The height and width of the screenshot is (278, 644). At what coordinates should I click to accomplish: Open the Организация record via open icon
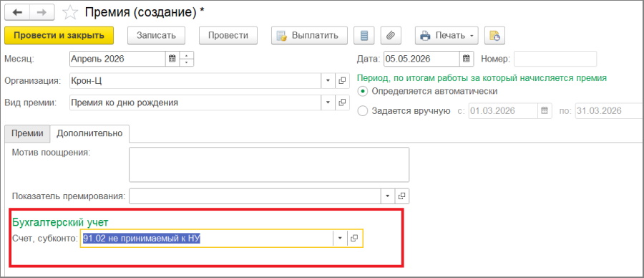click(x=342, y=80)
